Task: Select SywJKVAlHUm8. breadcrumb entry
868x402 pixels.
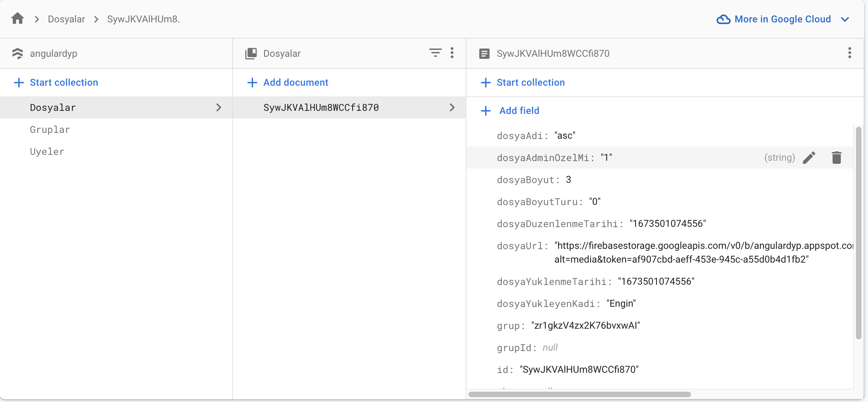Action: pyautogui.click(x=143, y=19)
